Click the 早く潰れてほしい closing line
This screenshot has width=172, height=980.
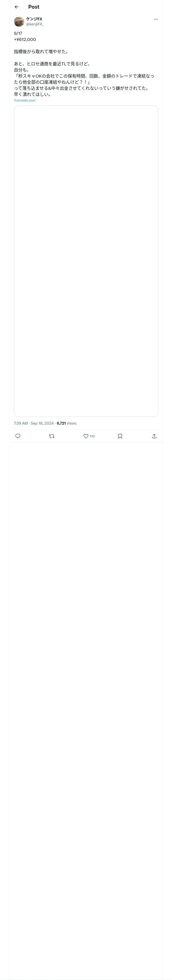pos(32,94)
